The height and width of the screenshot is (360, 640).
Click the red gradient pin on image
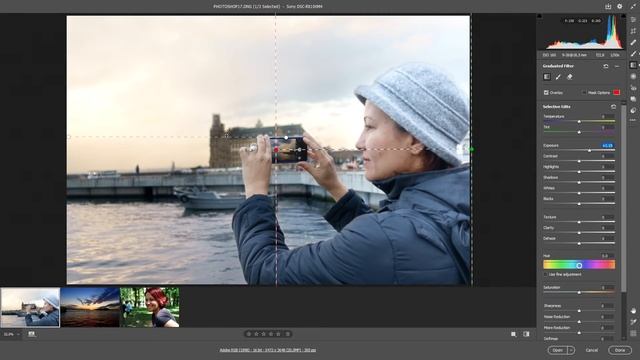click(276, 150)
